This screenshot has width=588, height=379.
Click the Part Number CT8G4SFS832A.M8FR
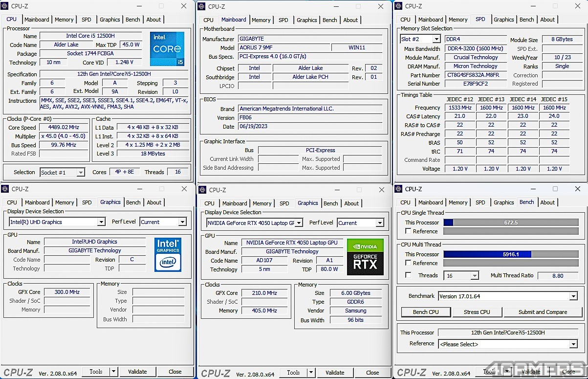click(x=476, y=75)
